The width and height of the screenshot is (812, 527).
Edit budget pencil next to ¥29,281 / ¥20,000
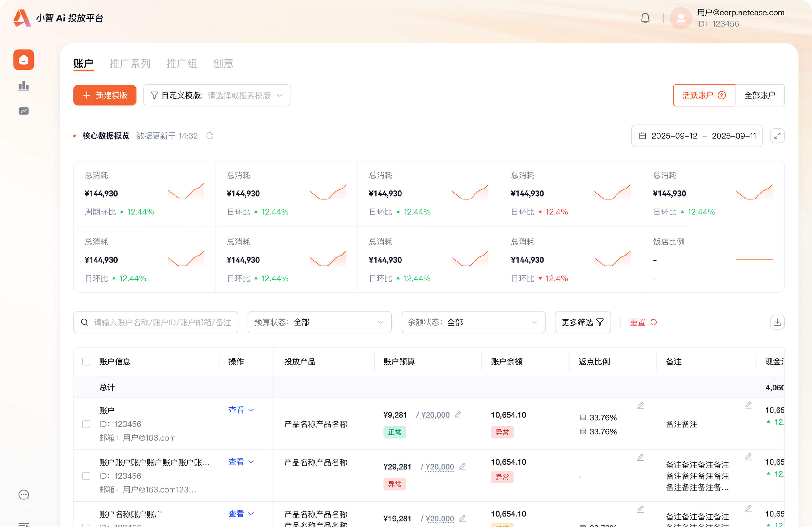pyautogui.click(x=462, y=466)
